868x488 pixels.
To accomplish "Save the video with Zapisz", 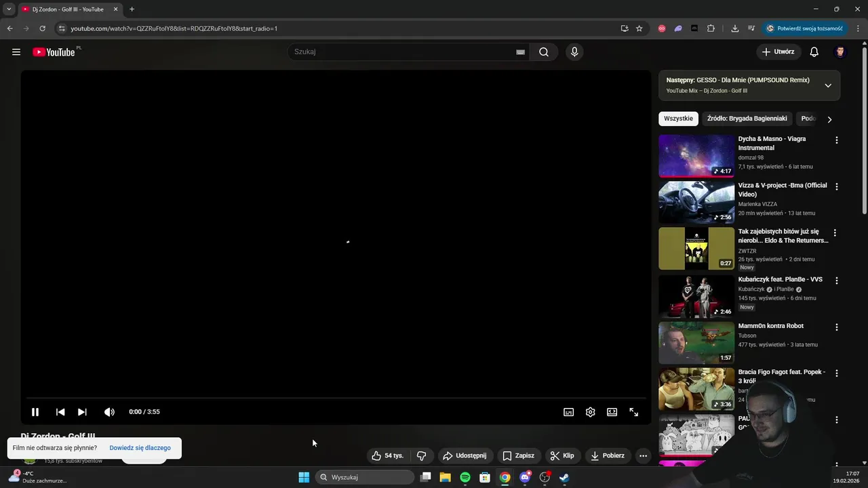I will tap(519, 456).
